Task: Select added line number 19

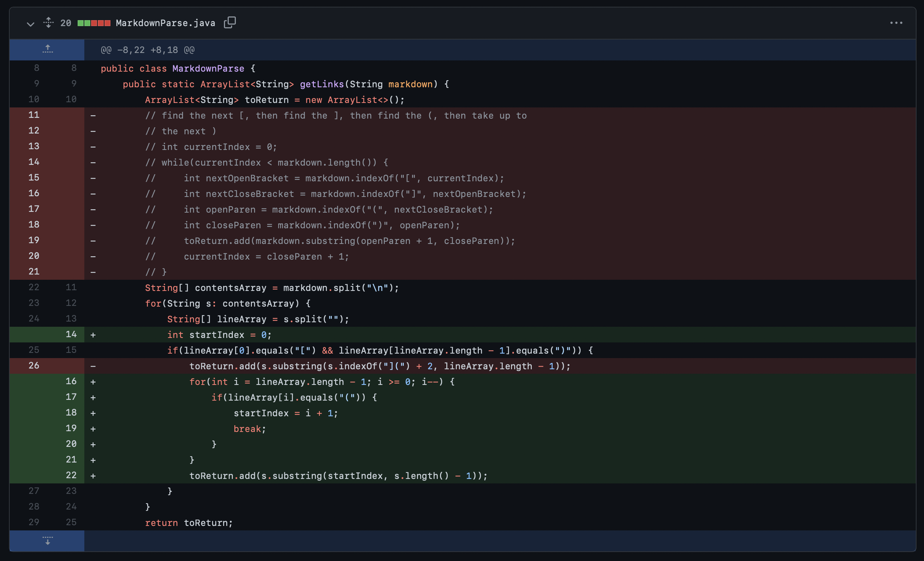Action: coord(71,428)
